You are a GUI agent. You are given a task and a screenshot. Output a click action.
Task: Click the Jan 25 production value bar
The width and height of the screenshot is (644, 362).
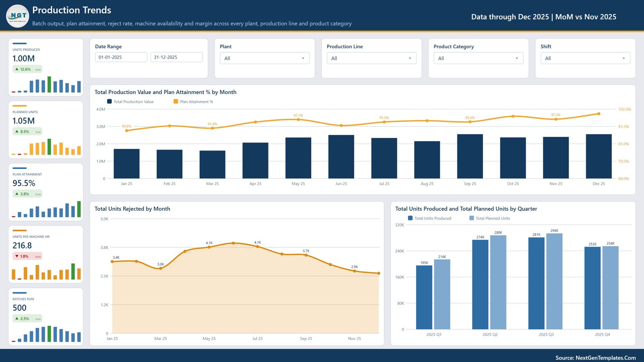point(126,164)
